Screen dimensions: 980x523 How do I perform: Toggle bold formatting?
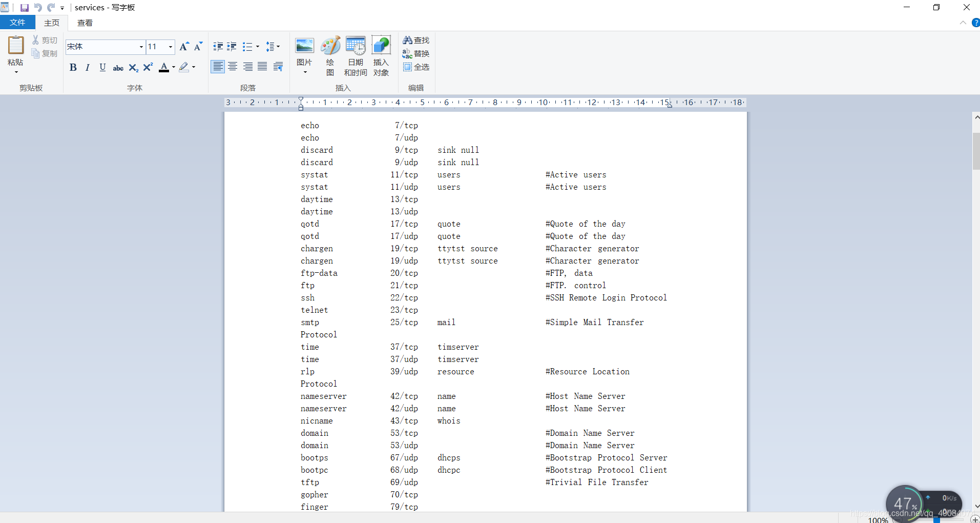point(73,67)
